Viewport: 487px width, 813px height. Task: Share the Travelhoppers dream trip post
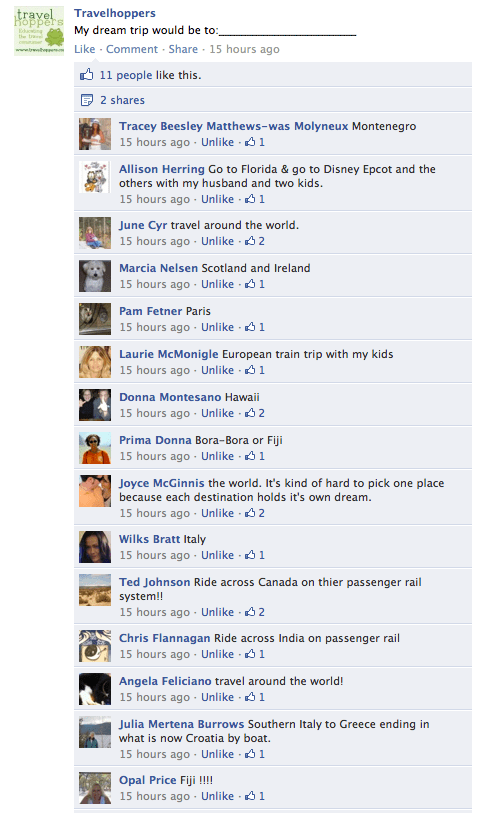click(x=183, y=49)
